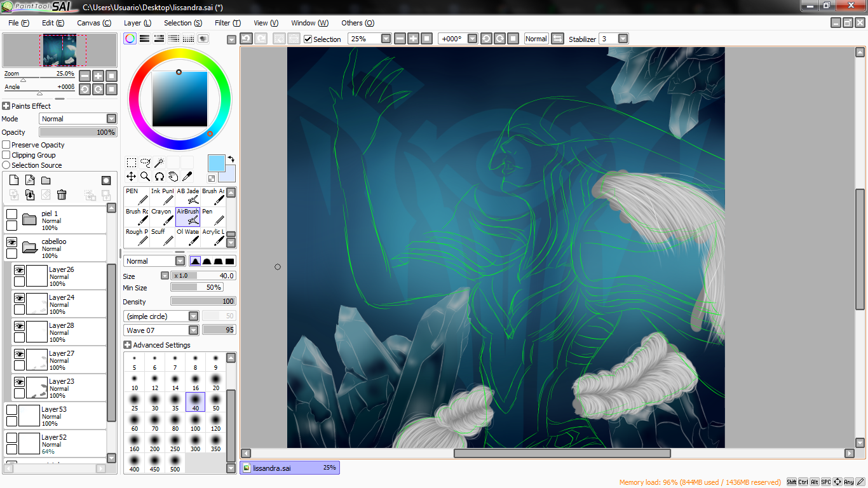Enable the Clipping Group checkbox

pyautogui.click(x=6, y=155)
